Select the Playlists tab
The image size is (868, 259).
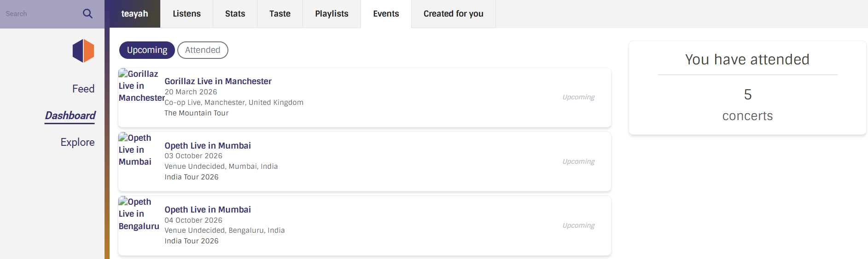click(x=332, y=14)
